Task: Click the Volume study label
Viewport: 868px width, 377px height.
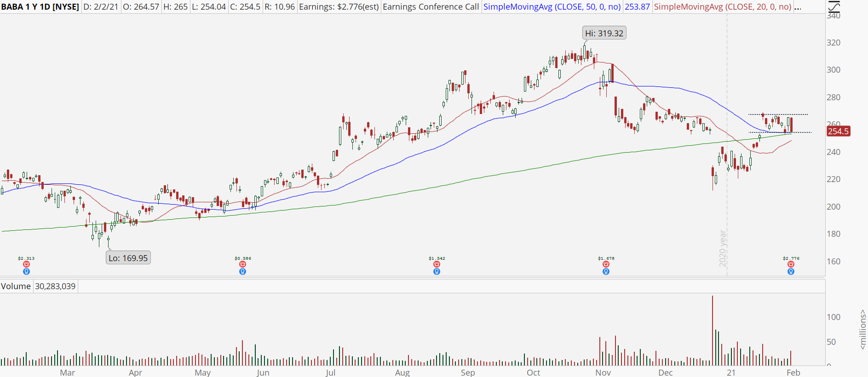Action: pyautogui.click(x=16, y=286)
